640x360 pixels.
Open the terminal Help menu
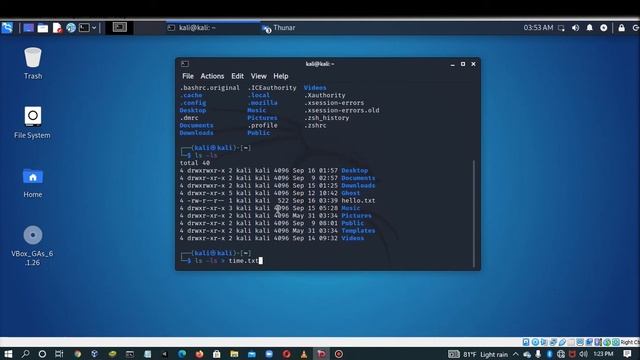280,76
